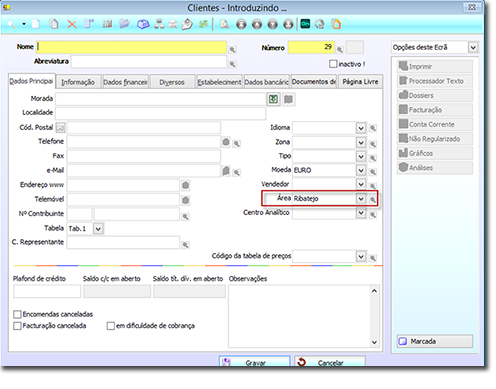Go to next record navigation button
Viewport: 496px width, 389px height.
272,24
